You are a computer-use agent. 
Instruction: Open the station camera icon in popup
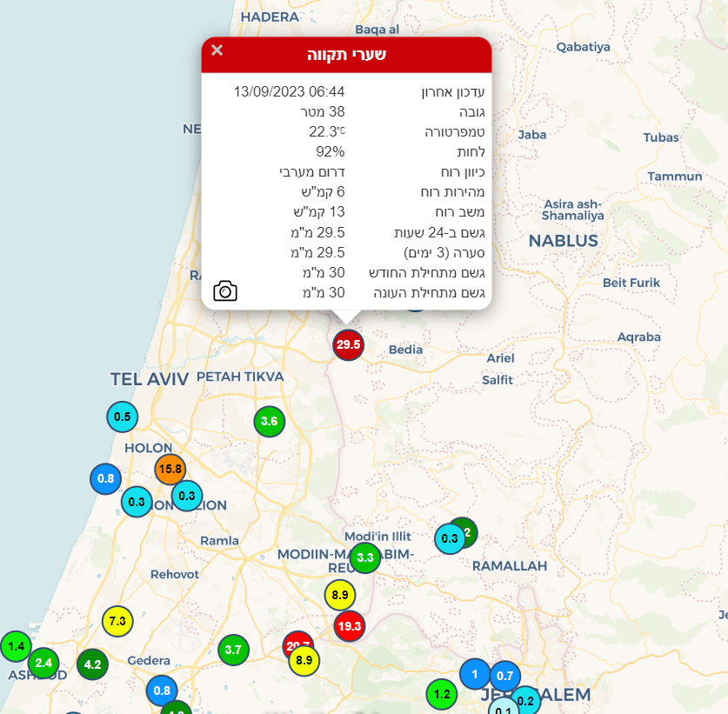[x=225, y=290]
